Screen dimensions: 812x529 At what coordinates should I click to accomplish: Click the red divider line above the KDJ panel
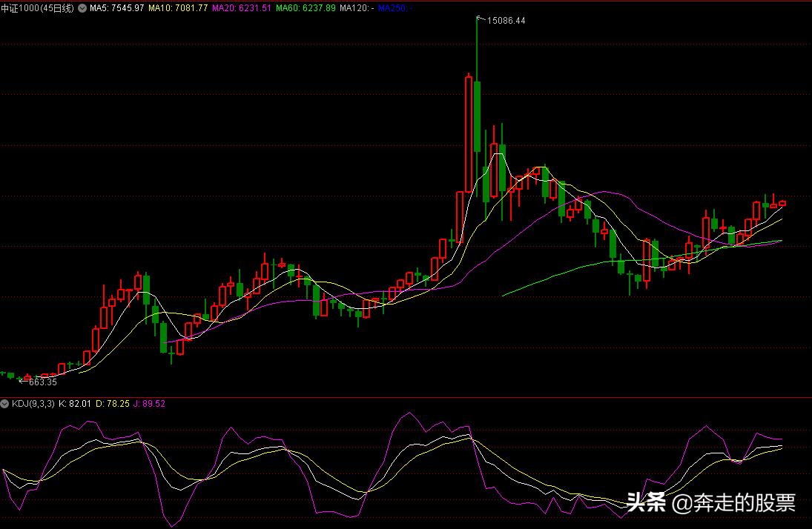tap(406, 397)
